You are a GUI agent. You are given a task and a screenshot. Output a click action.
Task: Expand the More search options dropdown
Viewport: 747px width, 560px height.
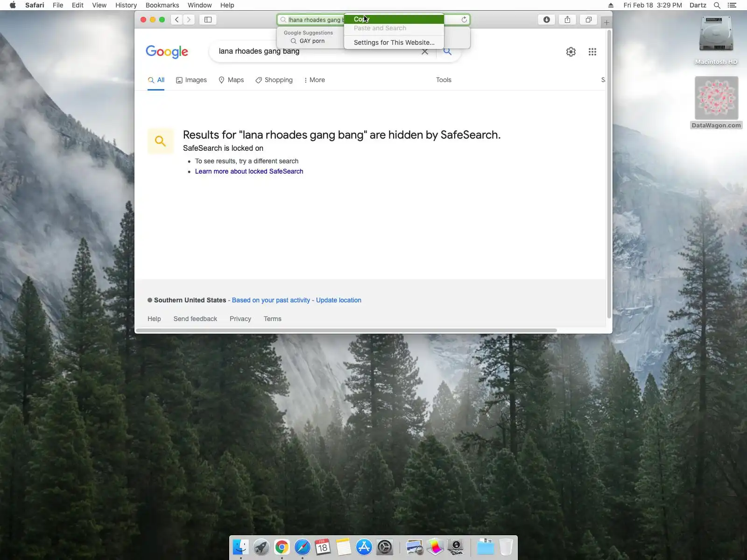(x=315, y=80)
